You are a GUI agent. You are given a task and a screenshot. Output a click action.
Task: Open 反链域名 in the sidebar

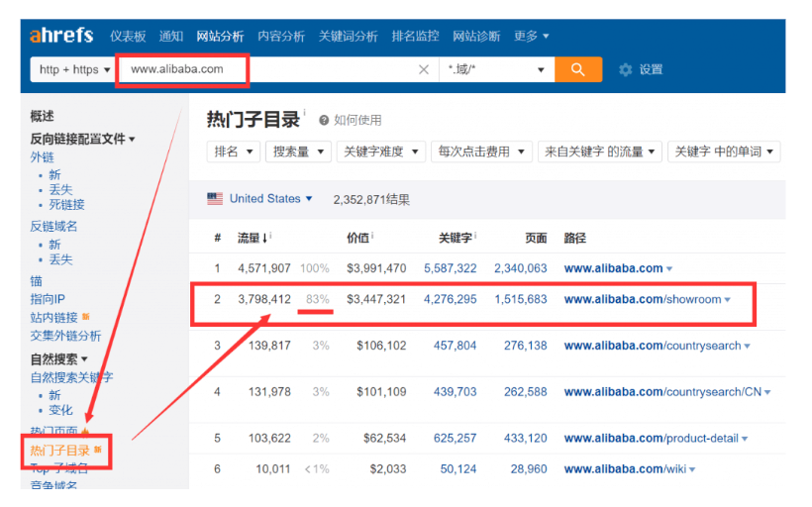click(x=53, y=227)
